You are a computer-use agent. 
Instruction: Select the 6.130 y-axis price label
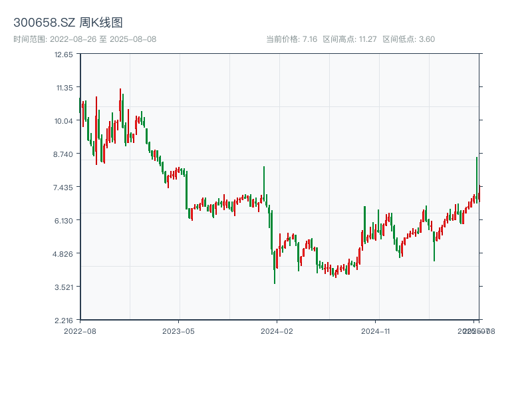[x=64, y=221]
